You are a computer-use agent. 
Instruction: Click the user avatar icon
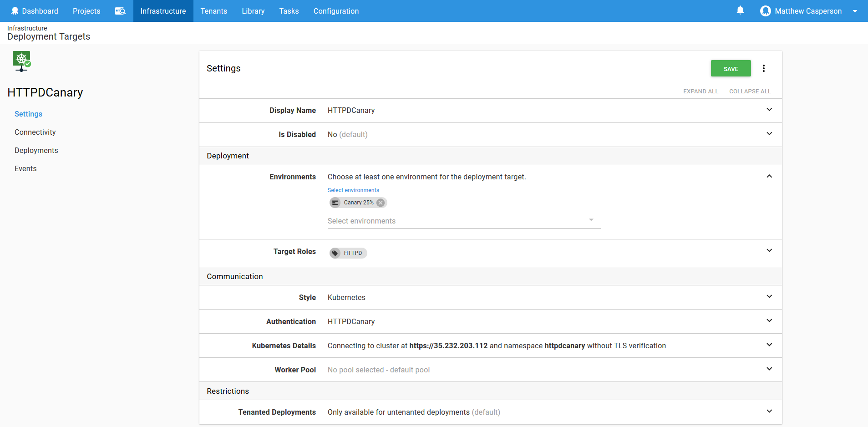(765, 11)
